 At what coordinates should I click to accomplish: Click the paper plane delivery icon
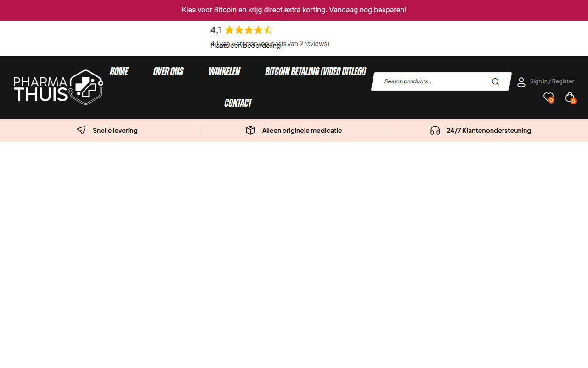pos(81,130)
